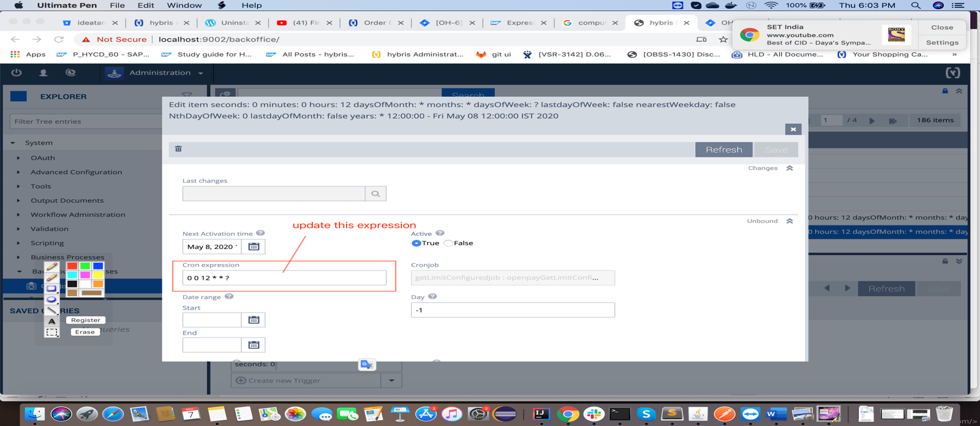The image size is (980, 426).
Task: Click the Last changes search magnifier icon
Action: 375,194
